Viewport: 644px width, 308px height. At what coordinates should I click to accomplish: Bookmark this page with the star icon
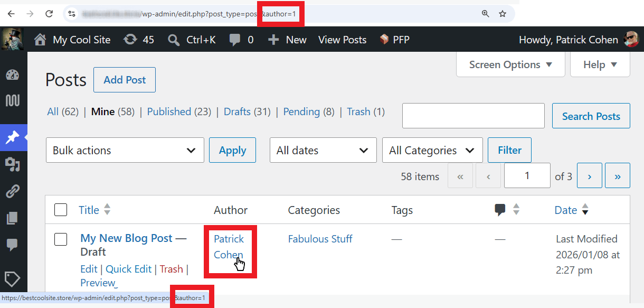(x=503, y=14)
